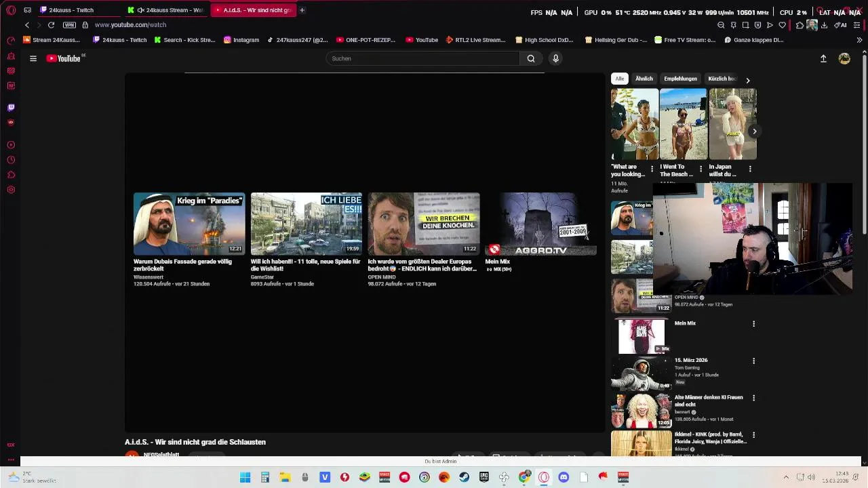Add page to bookmarks heart icon
Viewport: 868px width, 488px height.
(782, 25)
